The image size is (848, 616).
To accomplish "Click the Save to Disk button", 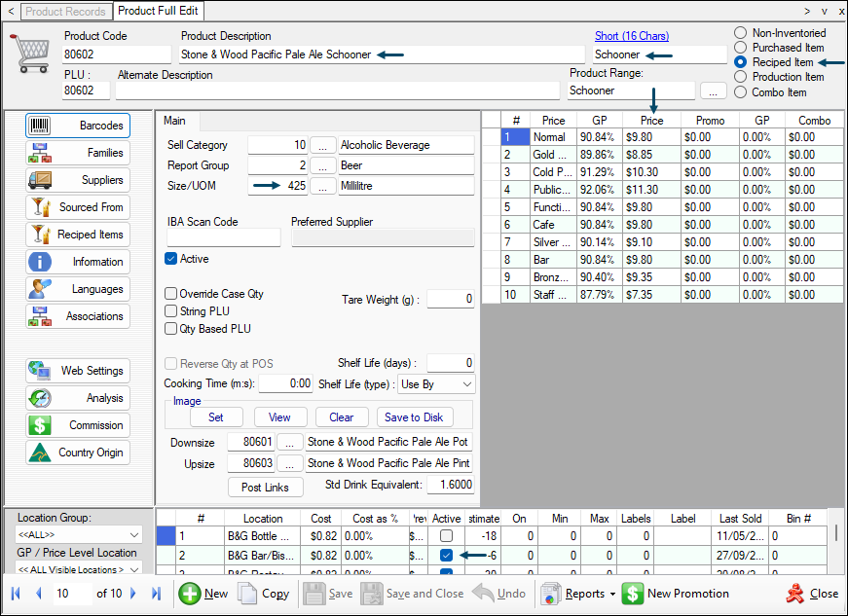I will pyautogui.click(x=415, y=417).
